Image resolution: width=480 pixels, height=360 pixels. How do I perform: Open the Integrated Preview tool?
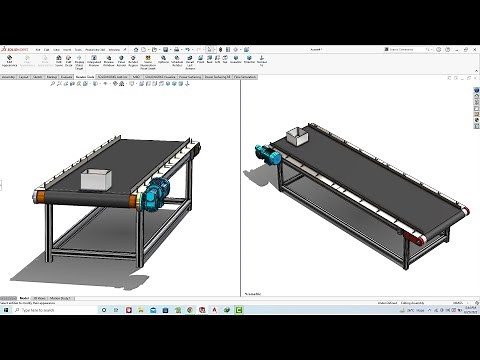tap(94, 61)
